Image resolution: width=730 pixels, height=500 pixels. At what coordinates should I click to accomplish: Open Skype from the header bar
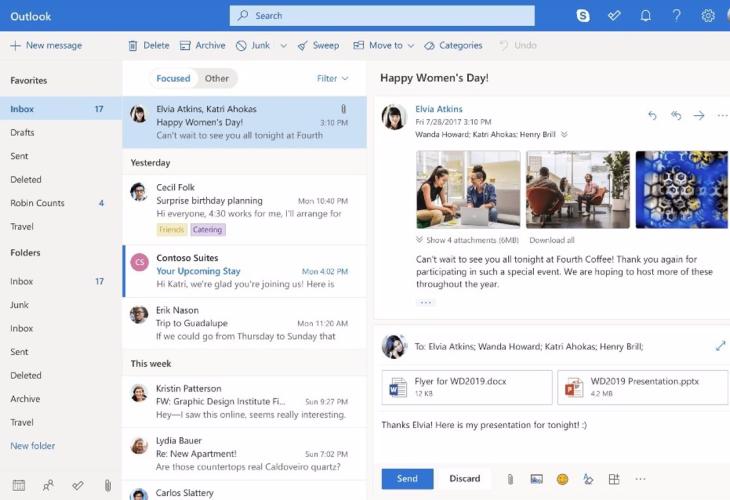583,16
